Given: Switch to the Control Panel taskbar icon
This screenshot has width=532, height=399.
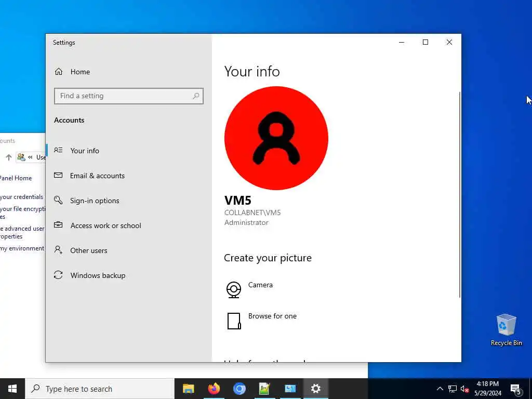Looking at the screenshot, I should (290, 389).
